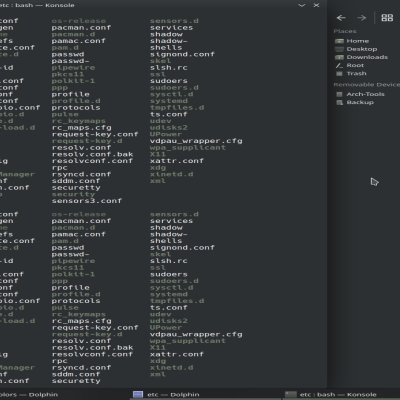Screen dimensions: 400x400
Task: Close the Konsole window
Action: pos(316,5)
